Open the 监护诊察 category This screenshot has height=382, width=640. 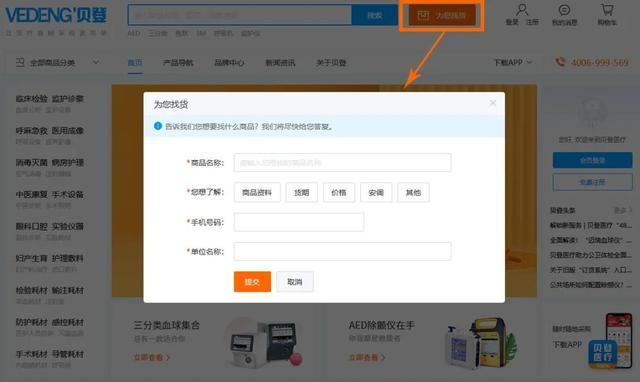click(x=67, y=99)
